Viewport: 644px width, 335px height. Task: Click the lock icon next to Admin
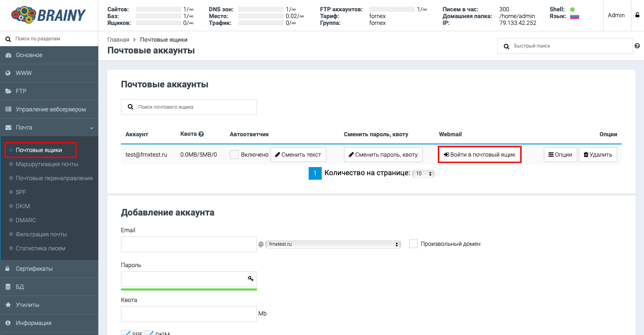[637, 15]
